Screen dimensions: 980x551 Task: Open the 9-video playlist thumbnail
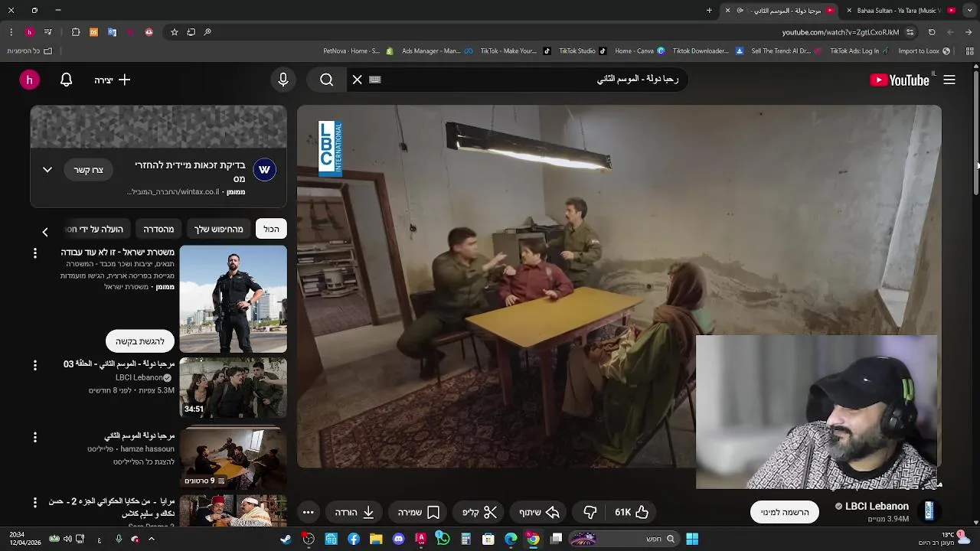click(234, 458)
